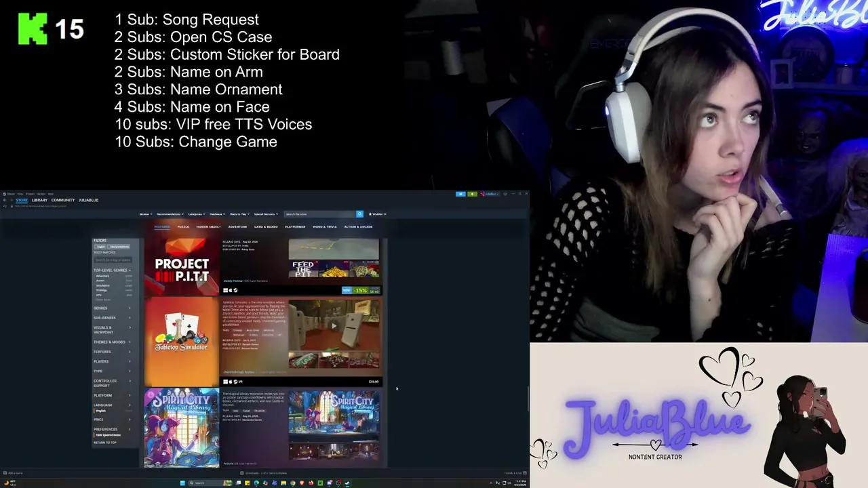Screen dimensions: 868x488
Task: Open Steam notifications bell button
Action: 473,194
